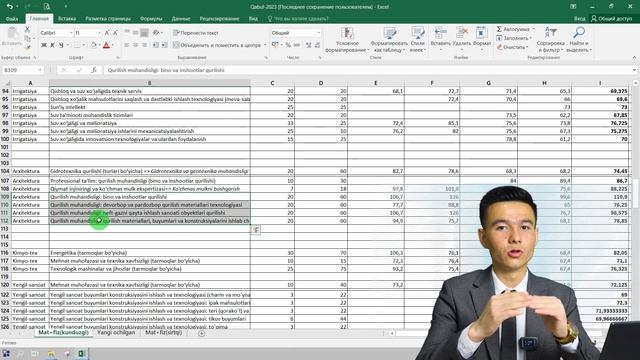Click the Excel icon in the taskbar
This screenshot has width=640, height=360.
point(81,354)
